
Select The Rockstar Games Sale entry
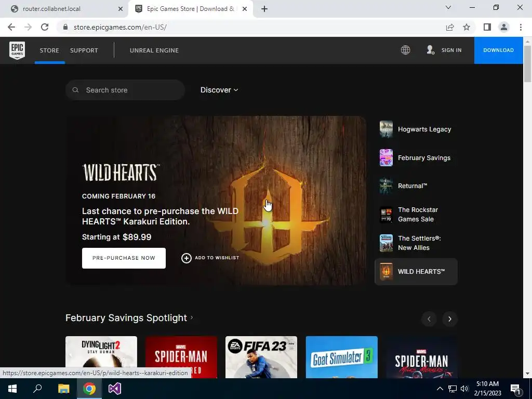(416, 215)
